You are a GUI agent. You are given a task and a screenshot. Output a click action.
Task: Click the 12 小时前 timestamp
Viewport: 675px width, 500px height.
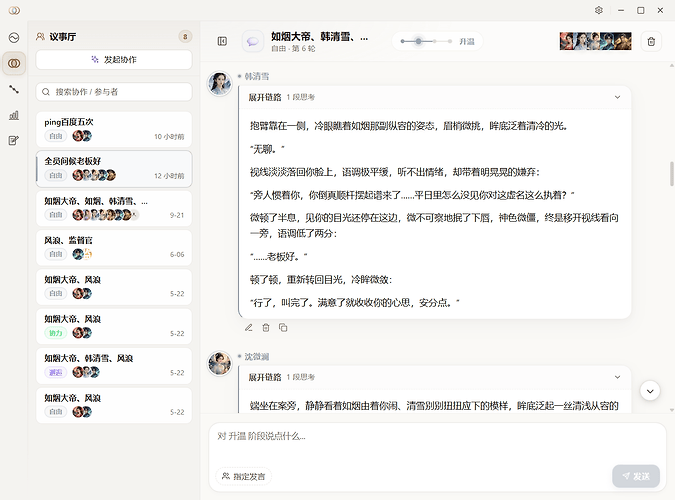pos(169,176)
